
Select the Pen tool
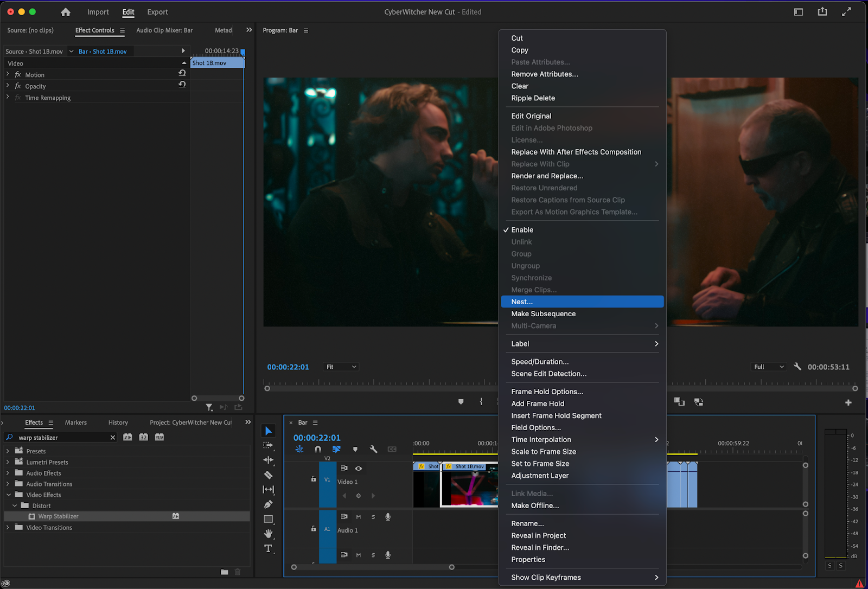[x=268, y=504]
